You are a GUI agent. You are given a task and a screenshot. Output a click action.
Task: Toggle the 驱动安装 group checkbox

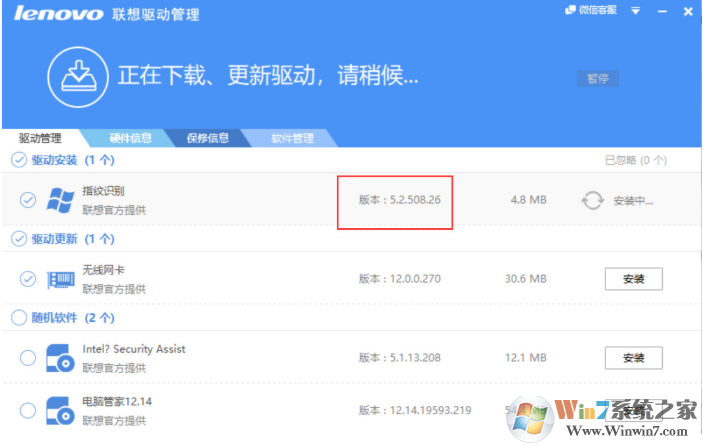coord(19,160)
